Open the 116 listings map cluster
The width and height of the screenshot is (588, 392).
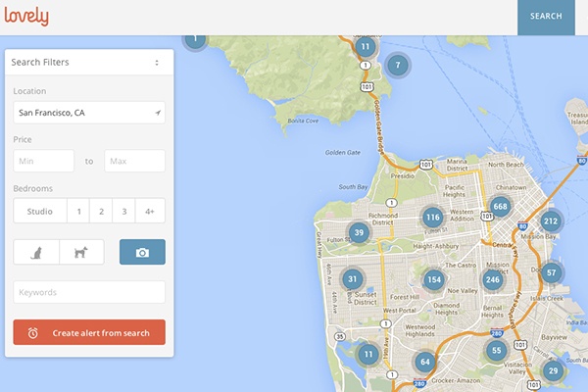433,218
